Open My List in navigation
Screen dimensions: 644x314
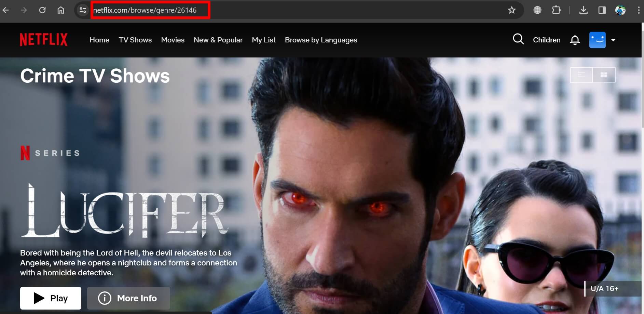point(264,40)
